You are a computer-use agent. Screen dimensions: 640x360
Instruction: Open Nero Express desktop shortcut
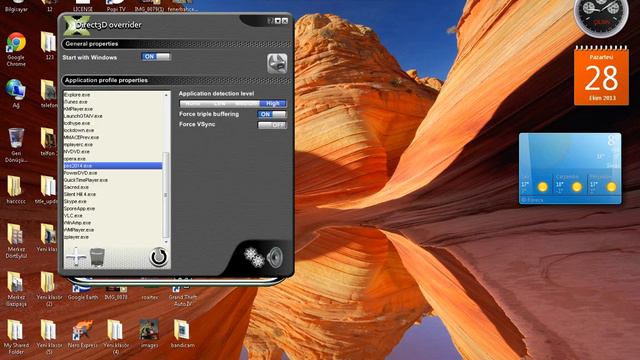coord(83,334)
